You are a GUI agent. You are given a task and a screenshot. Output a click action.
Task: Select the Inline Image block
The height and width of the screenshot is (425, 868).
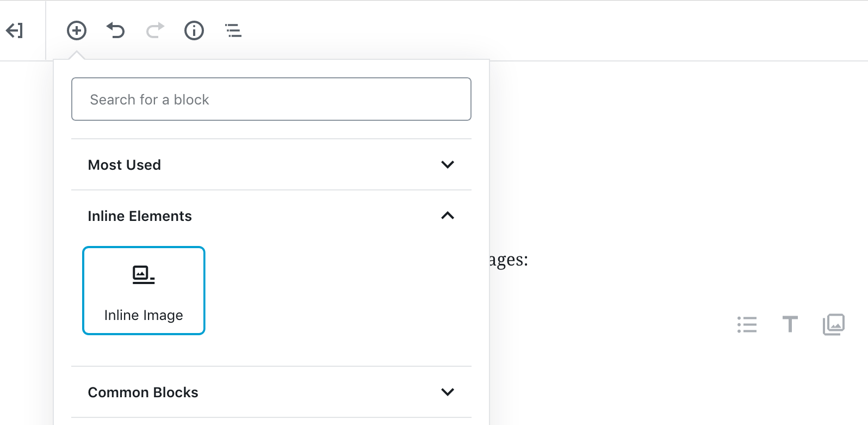[143, 291]
